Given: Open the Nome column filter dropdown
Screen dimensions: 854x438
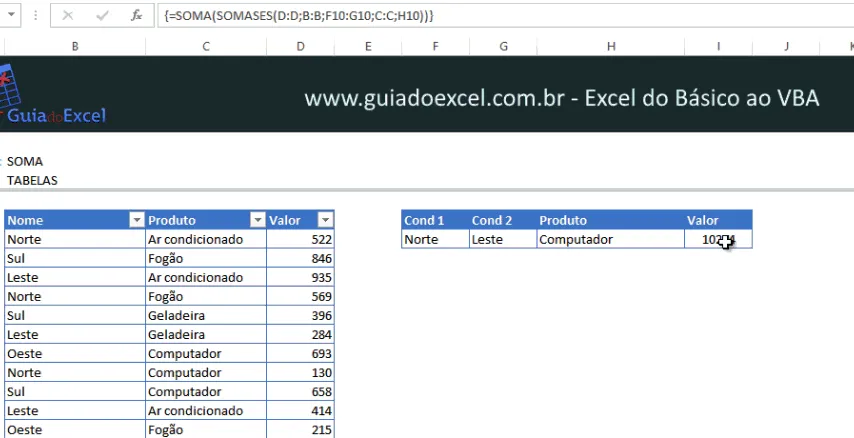Looking at the screenshot, I should pos(137,220).
